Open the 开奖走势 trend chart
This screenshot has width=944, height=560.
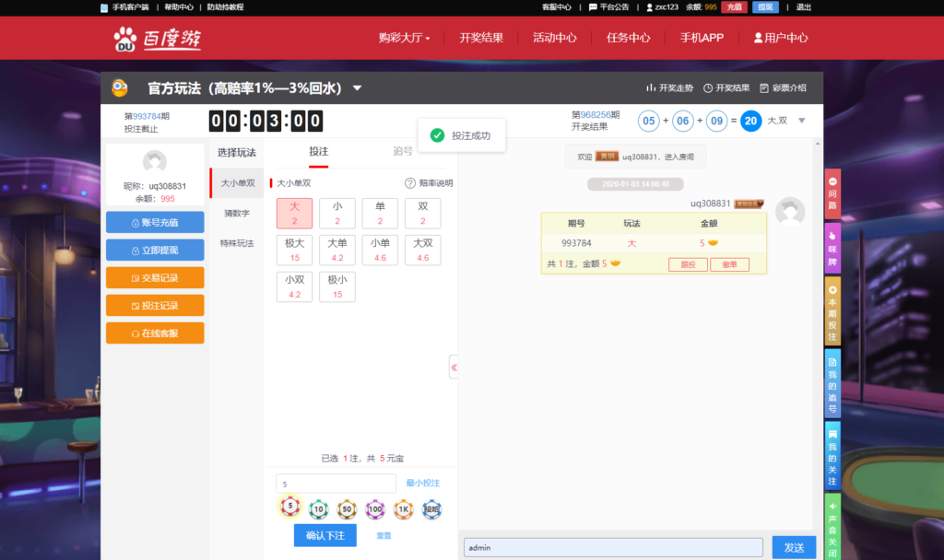point(669,87)
